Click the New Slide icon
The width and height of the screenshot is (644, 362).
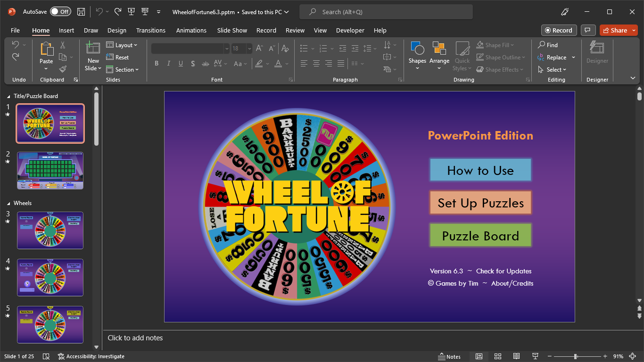point(93,49)
